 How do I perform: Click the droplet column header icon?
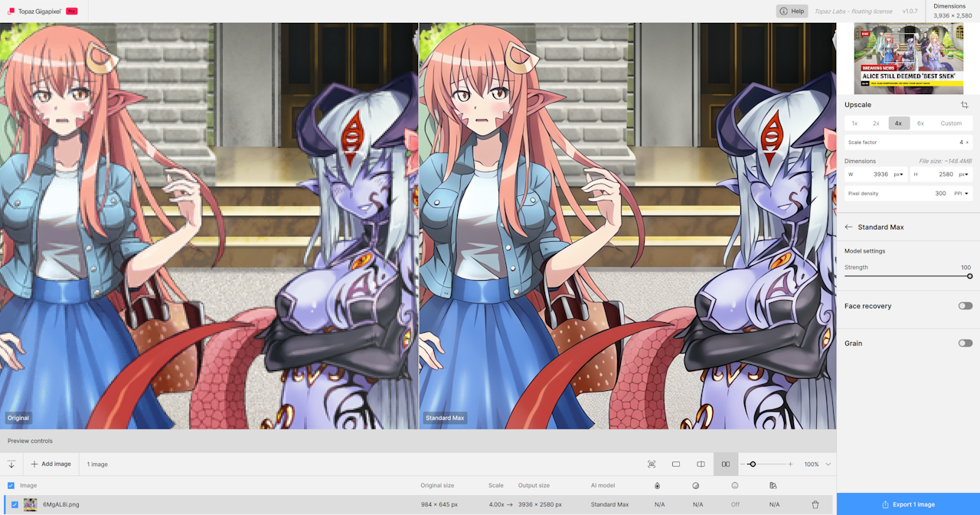657,485
